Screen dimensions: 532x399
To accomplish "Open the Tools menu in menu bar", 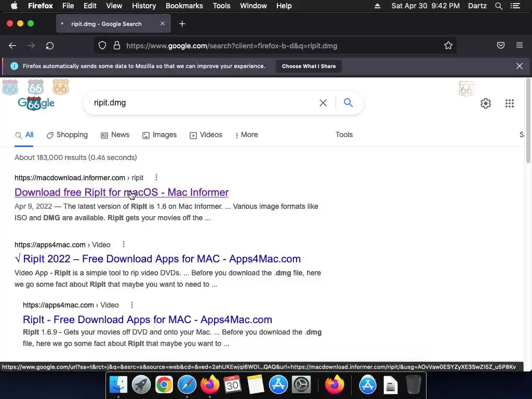I will point(221,6).
